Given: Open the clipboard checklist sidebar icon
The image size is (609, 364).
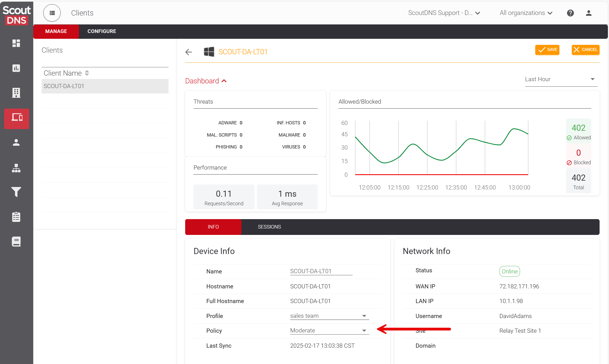Looking at the screenshot, I should tap(16, 217).
